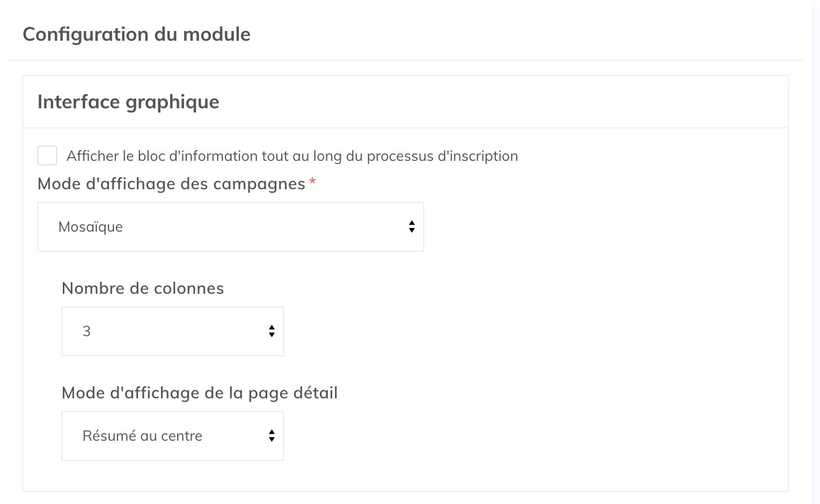Click the 'Configuration du module' heading
The image size is (820, 504).
tap(136, 34)
